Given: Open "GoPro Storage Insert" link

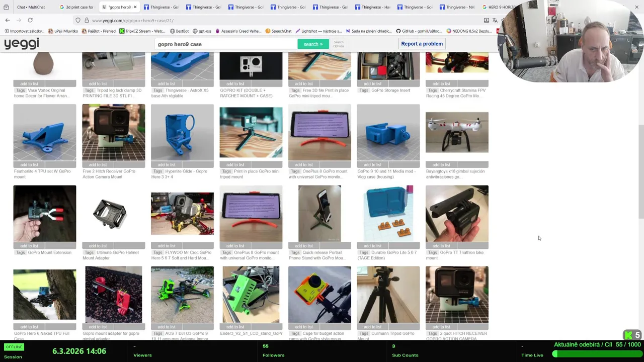Looking at the screenshot, I should (391, 90).
